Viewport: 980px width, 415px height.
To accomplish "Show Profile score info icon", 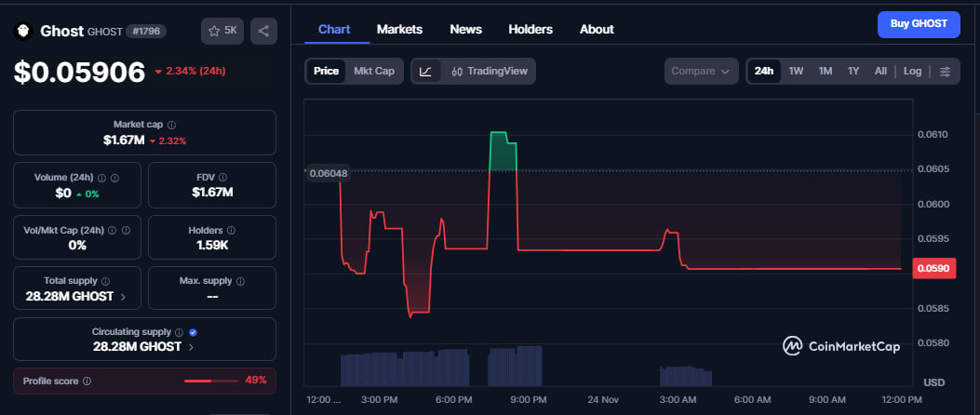I will [x=87, y=381].
